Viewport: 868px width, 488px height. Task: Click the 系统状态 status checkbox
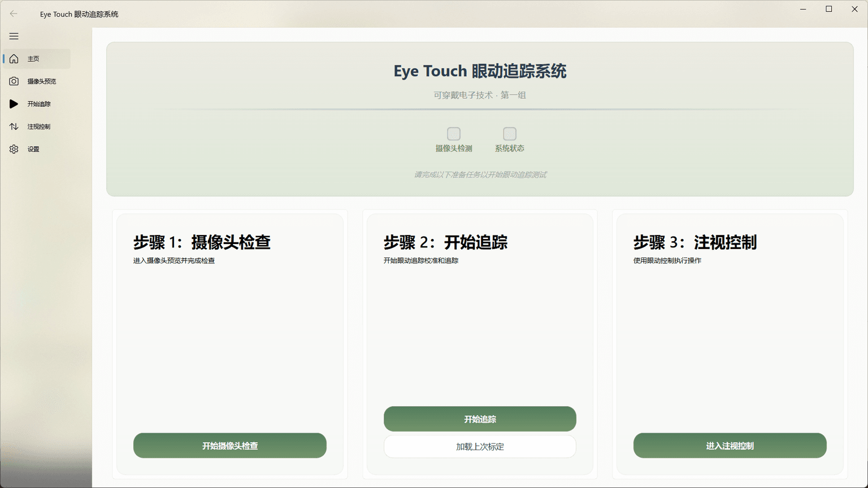(510, 134)
